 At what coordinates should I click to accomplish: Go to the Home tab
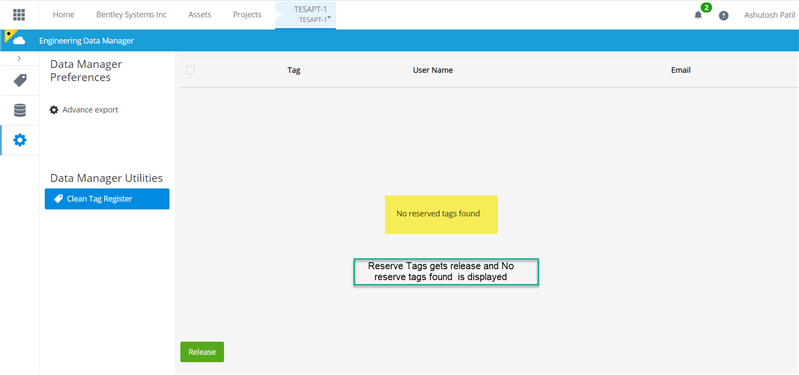click(63, 15)
